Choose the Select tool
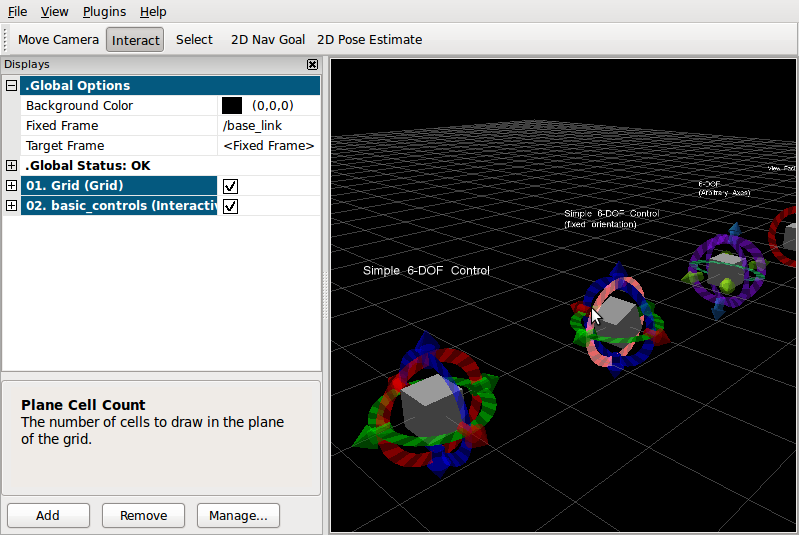 [194, 40]
